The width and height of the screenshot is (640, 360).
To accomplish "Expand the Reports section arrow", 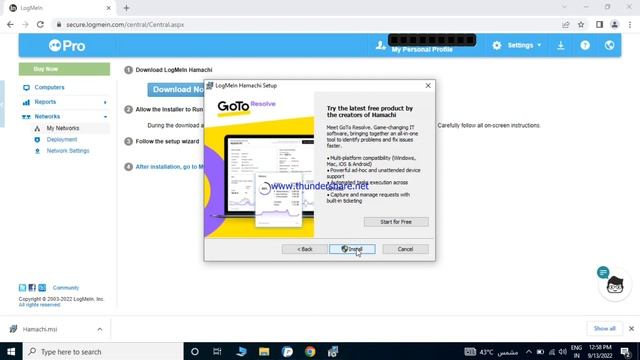I will (x=105, y=102).
